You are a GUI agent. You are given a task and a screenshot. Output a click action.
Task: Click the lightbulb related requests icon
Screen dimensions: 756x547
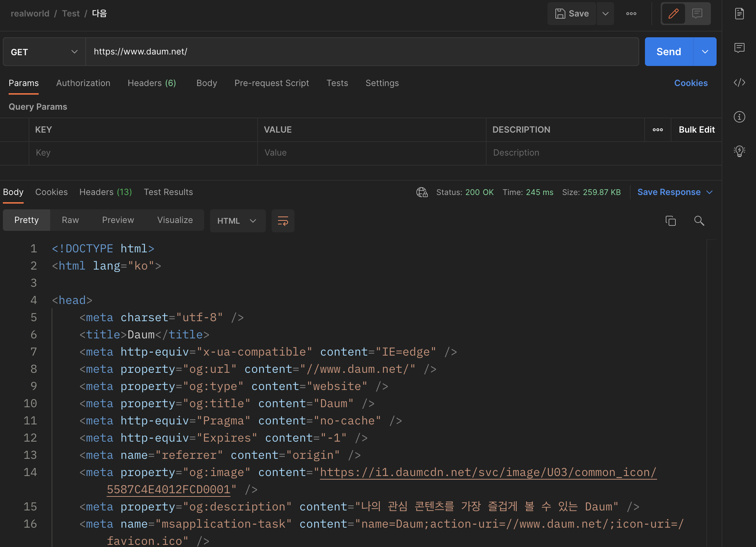(739, 151)
